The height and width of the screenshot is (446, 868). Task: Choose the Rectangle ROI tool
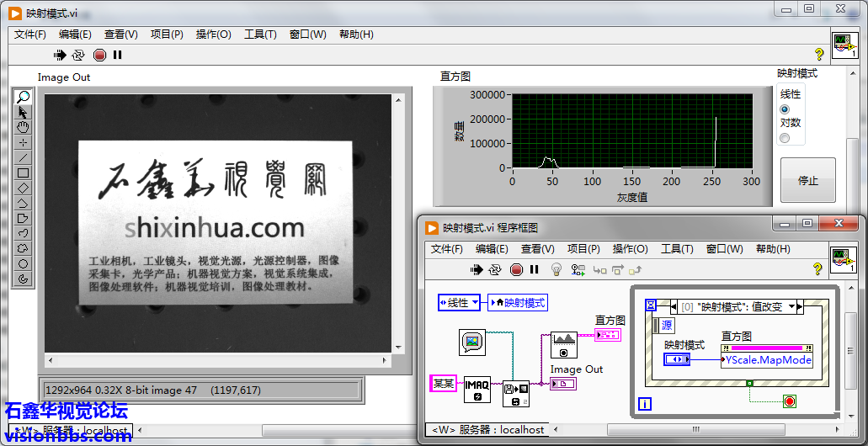click(23, 173)
